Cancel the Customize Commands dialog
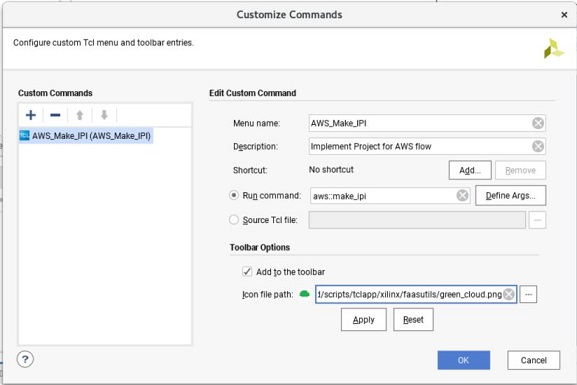The image size is (577, 385). [534, 360]
